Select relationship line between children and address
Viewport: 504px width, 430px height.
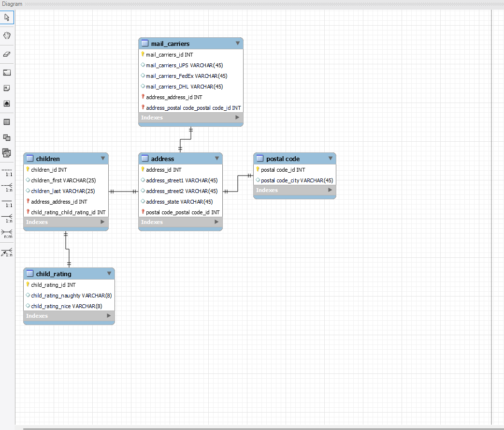[123, 192]
